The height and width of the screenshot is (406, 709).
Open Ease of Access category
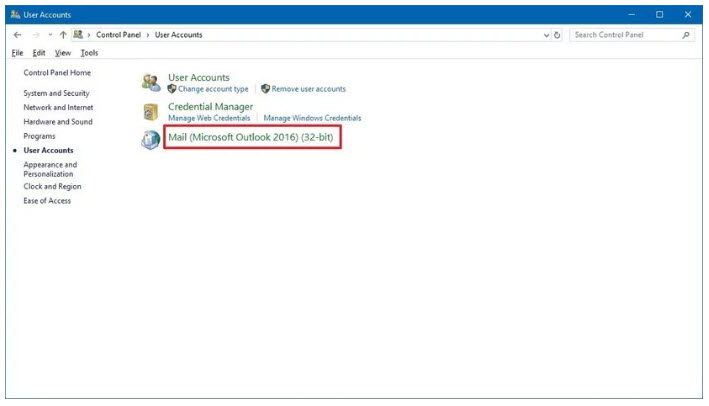click(47, 201)
